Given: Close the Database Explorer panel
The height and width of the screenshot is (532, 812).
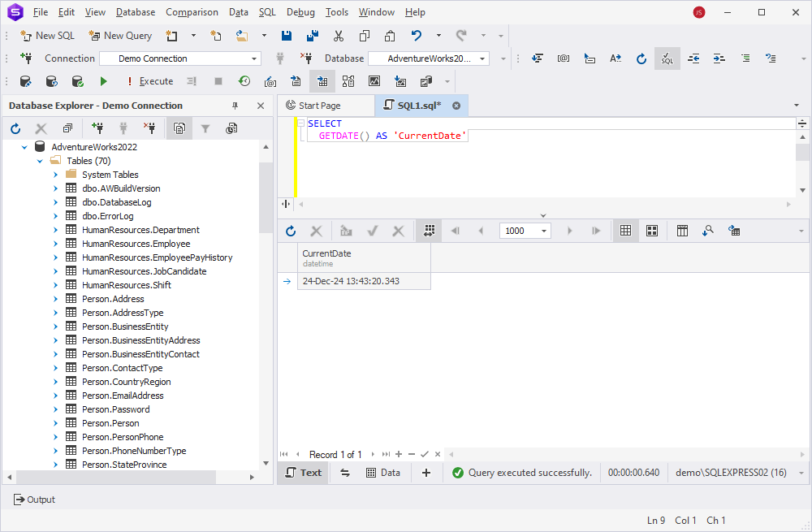Looking at the screenshot, I should [261, 106].
